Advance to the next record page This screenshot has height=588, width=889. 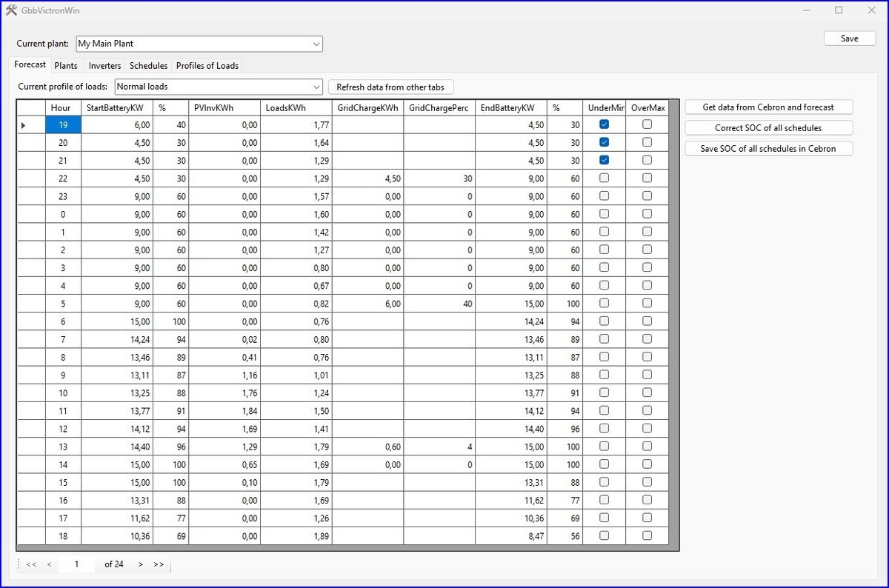[141, 564]
